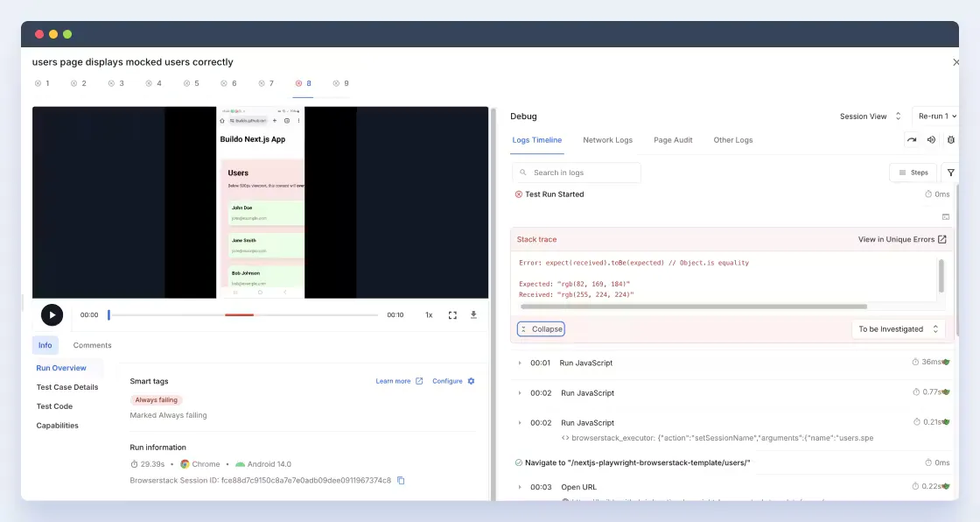
Task: Change playback speed 1x
Action: point(429,314)
